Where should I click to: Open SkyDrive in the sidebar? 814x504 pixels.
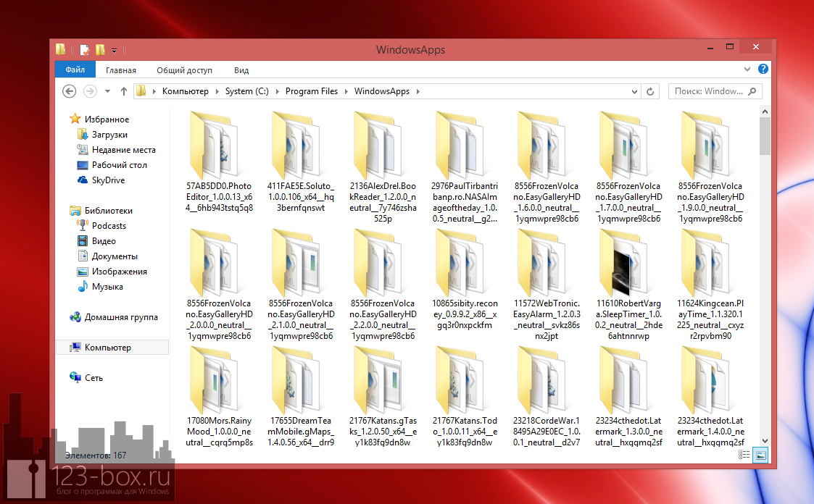[x=108, y=180]
